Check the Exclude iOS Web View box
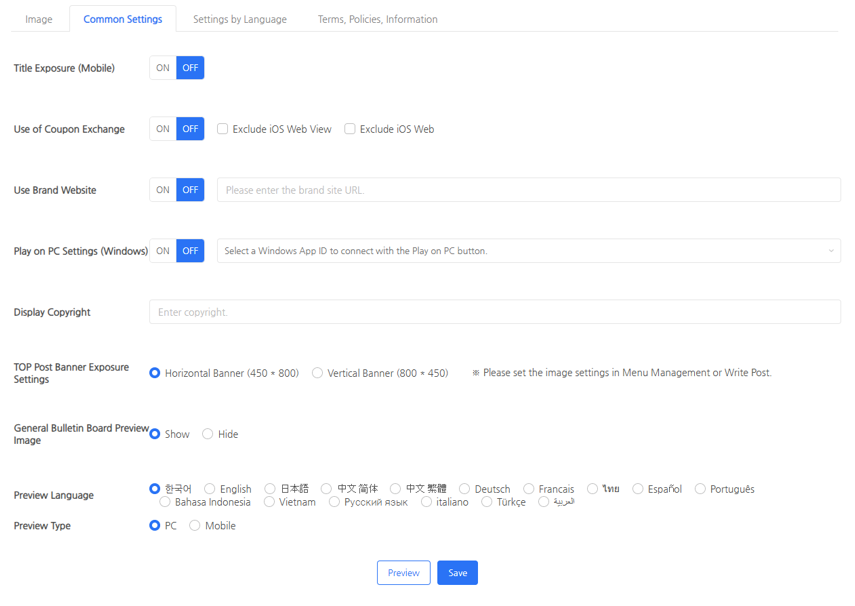 point(223,129)
